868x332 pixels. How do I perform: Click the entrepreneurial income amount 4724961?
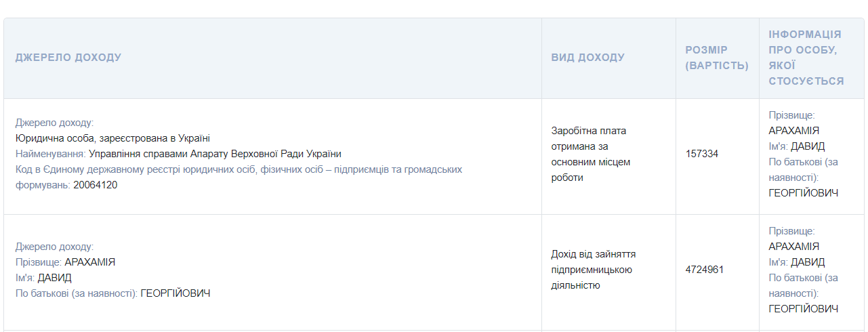705,270
